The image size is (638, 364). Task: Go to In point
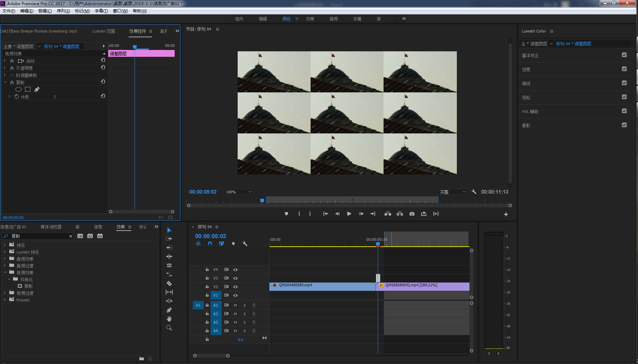coord(325,213)
